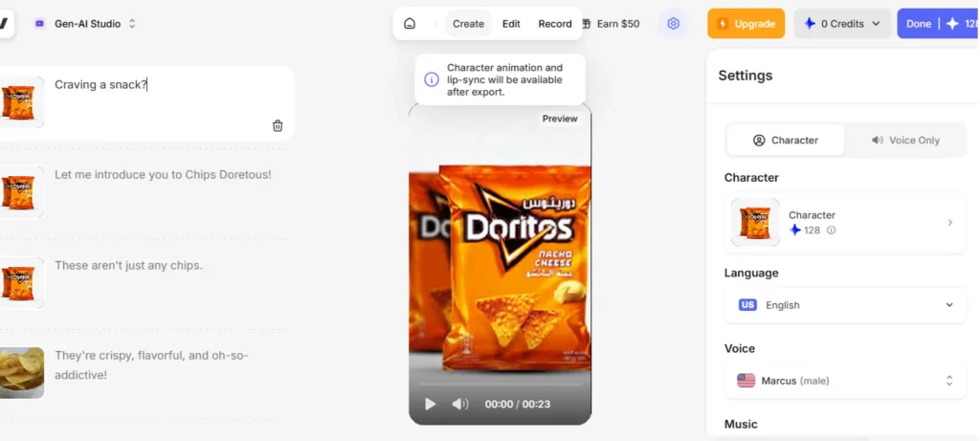Switch to Character mode
Viewport: 980px width, 441px height.
(x=785, y=140)
